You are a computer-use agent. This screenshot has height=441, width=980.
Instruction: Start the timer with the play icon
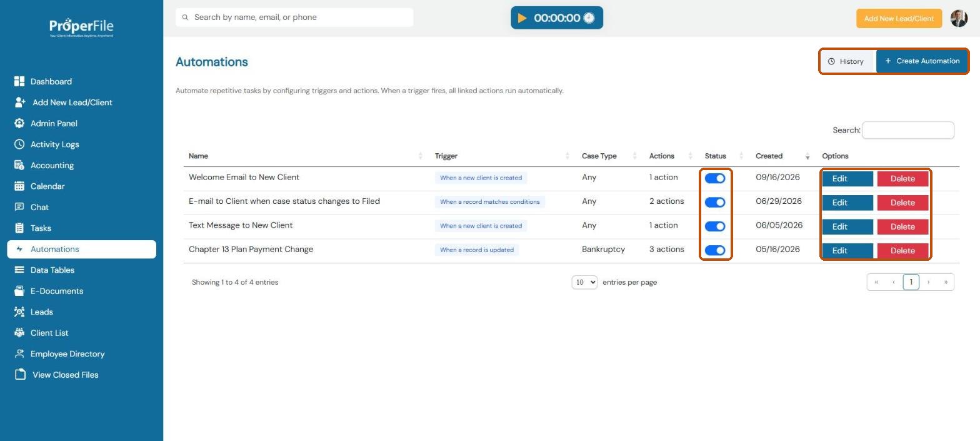[522, 18]
